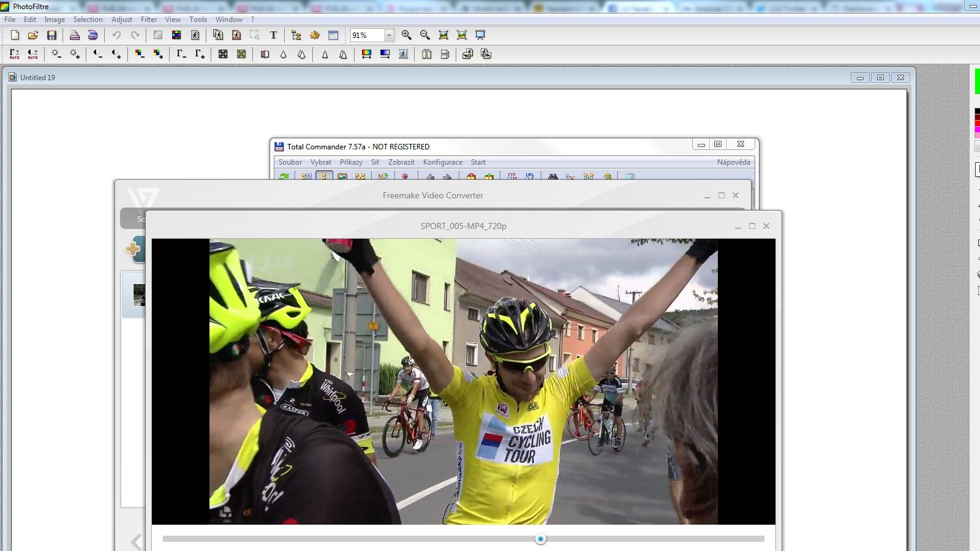Open the image explorer icon
This screenshot has width=980, height=551.
pos(296,36)
